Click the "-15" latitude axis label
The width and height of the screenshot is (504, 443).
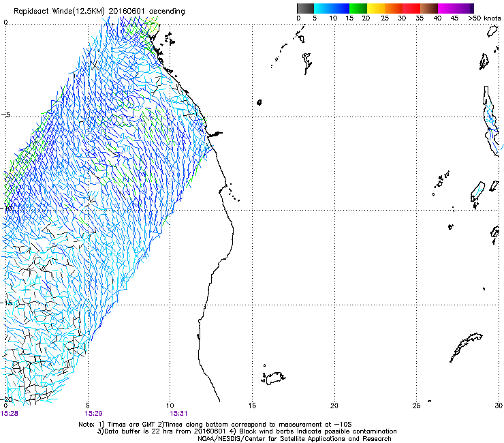pos(7,303)
